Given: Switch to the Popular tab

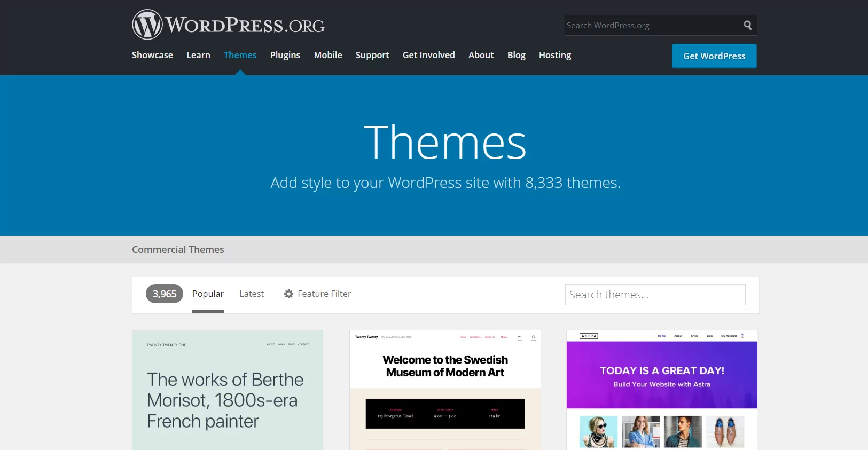Looking at the screenshot, I should [x=208, y=294].
